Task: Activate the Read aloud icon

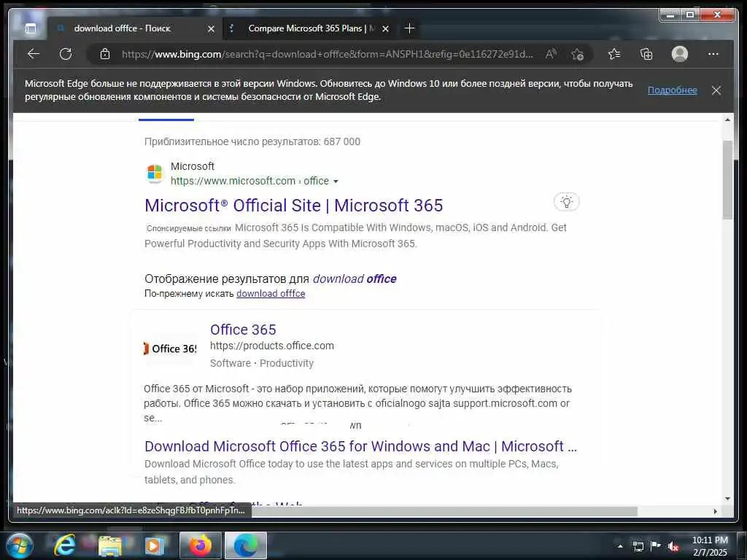Action: (x=551, y=54)
